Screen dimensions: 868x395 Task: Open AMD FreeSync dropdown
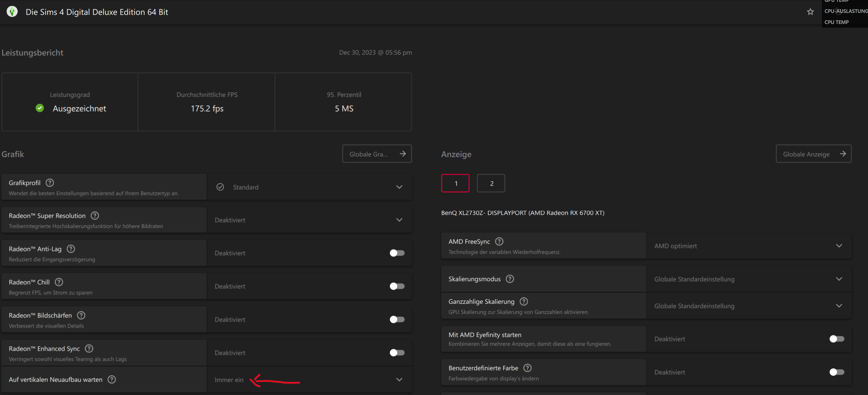coord(749,246)
